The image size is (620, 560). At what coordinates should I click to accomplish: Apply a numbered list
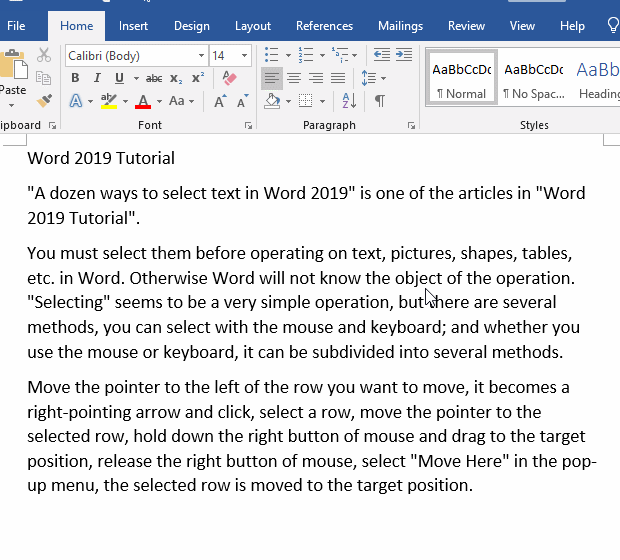pyautogui.click(x=306, y=55)
